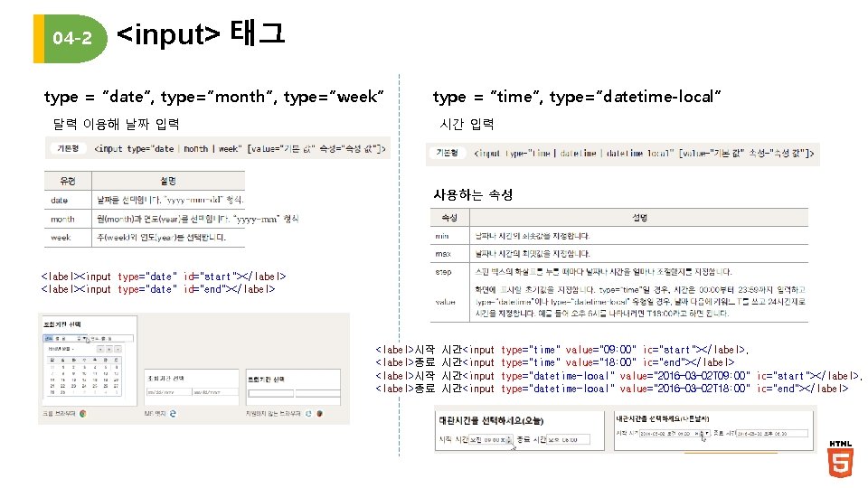Click the code line with id="start" date input
Viewport: 868px width, 488px height.
pyautogui.click(x=164, y=277)
